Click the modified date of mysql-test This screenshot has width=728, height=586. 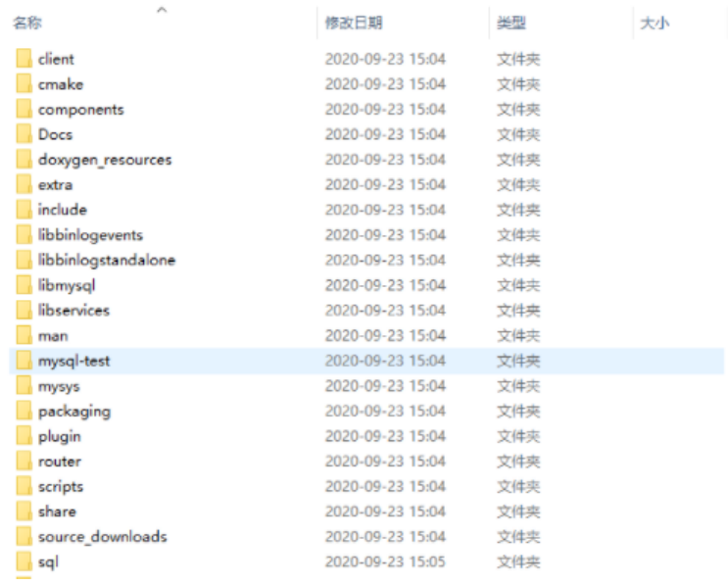coord(385,361)
